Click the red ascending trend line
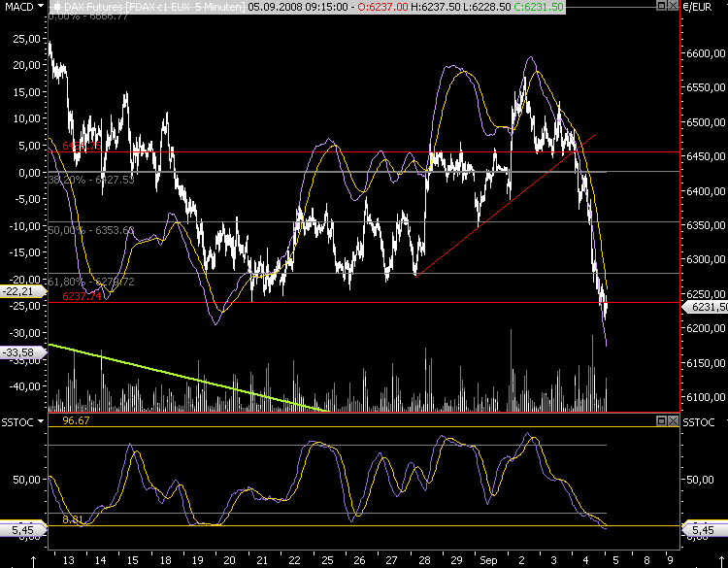Image resolution: width=728 pixels, height=568 pixels. click(506, 205)
